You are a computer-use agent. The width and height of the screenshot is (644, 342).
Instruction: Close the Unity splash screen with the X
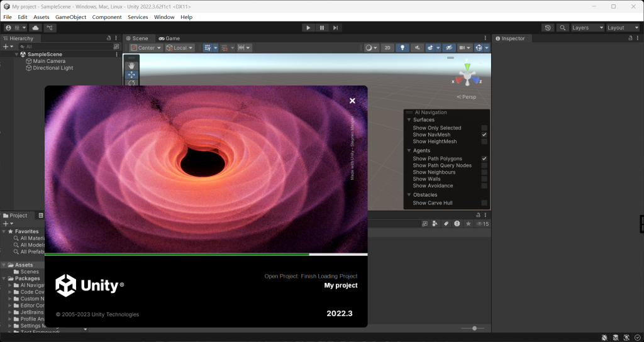click(x=352, y=101)
